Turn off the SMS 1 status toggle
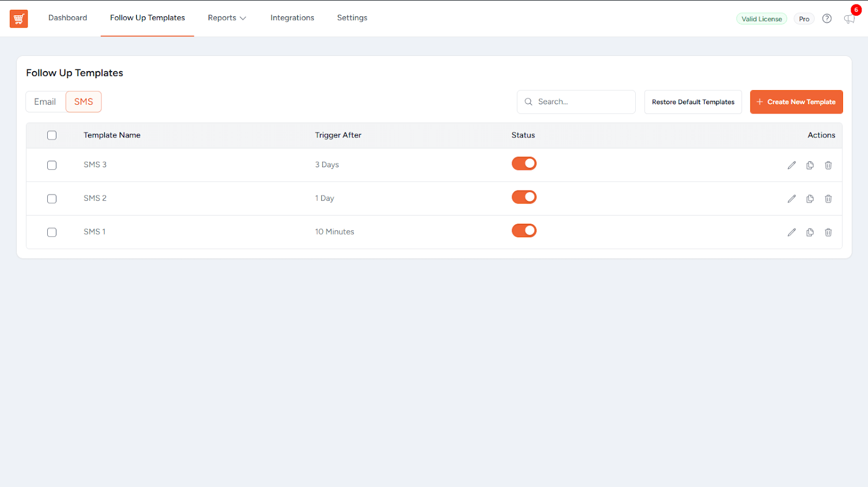The image size is (868, 487). coord(524,231)
